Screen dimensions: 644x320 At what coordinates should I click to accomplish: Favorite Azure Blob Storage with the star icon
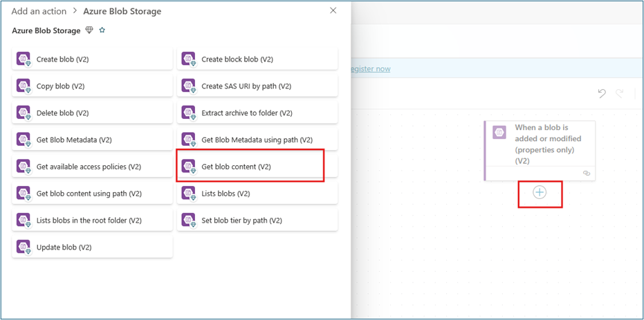(x=102, y=30)
